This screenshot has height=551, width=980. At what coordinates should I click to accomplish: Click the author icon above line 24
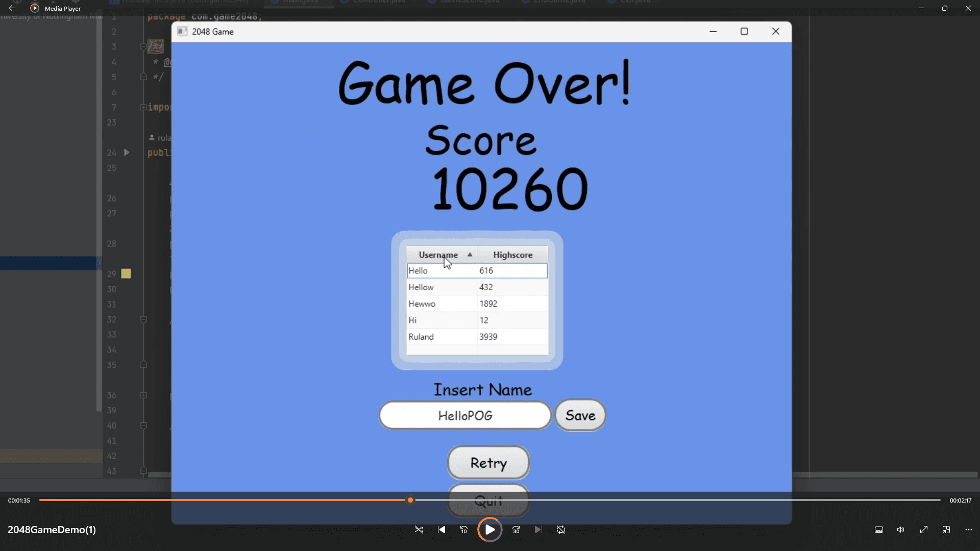(152, 138)
